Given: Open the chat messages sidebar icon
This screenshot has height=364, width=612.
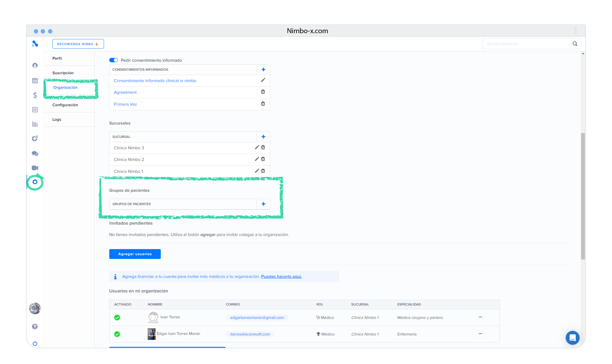Looking at the screenshot, I should (x=35, y=153).
